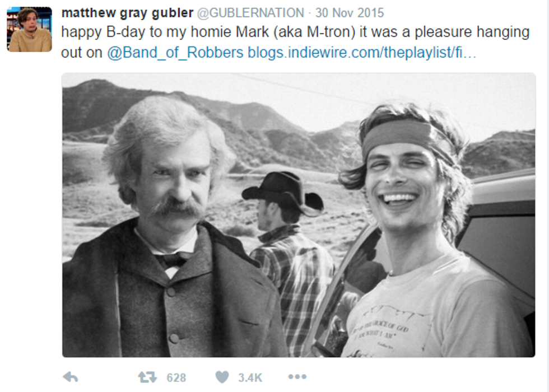Viewport: 549px width, 392px height.
Task: Like the tweet with the heart icon
Action: tap(222, 377)
